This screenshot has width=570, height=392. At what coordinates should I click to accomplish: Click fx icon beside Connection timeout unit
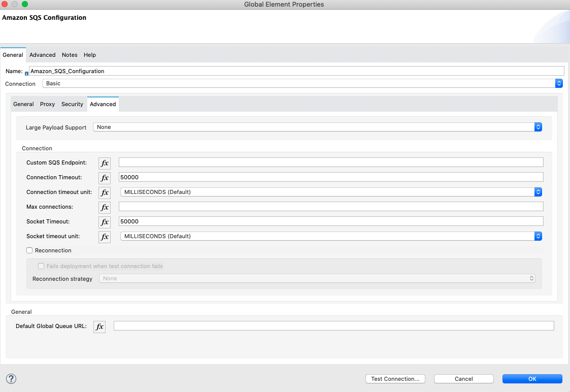(x=105, y=192)
